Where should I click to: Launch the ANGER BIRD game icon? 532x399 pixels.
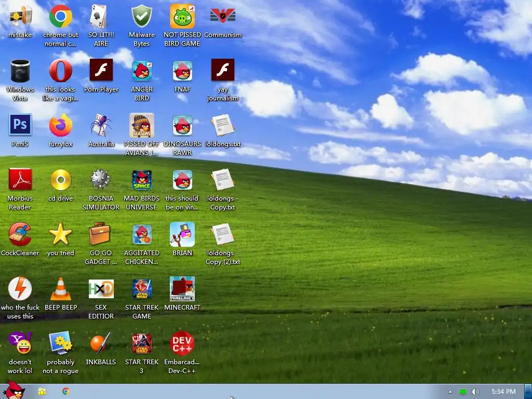(x=141, y=71)
